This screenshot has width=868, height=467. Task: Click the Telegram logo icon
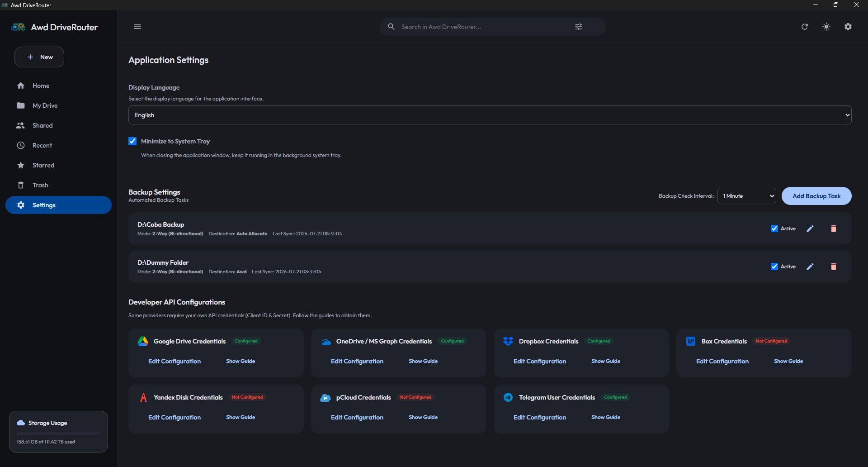pyautogui.click(x=508, y=397)
